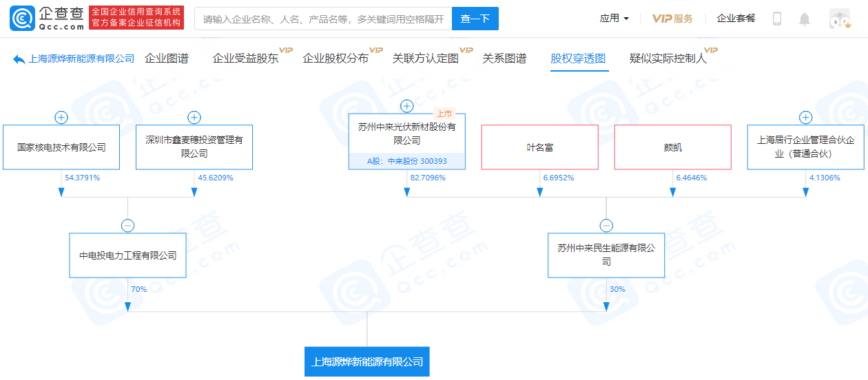This screenshot has height=380, width=868.
Task: Expand plus icon above 深圳市鑫麦穗投资管理有限公司
Action: click(x=194, y=118)
